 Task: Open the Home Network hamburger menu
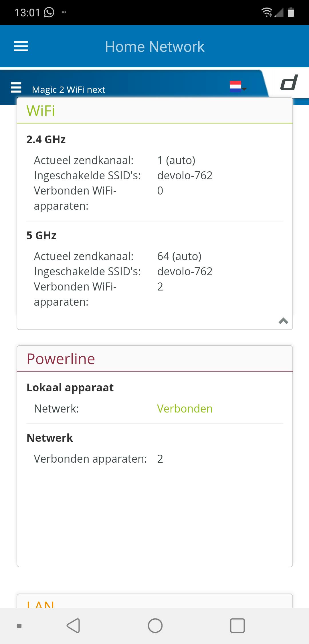click(x=21, y=46)
